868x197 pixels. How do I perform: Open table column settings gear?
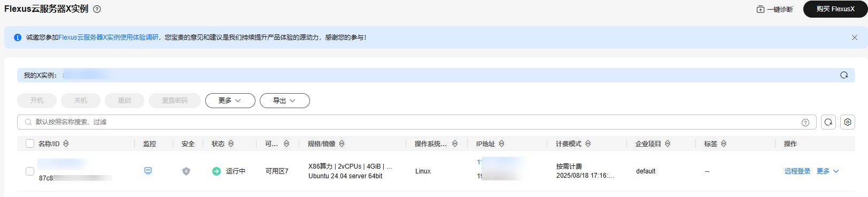[x=848, y=122]
